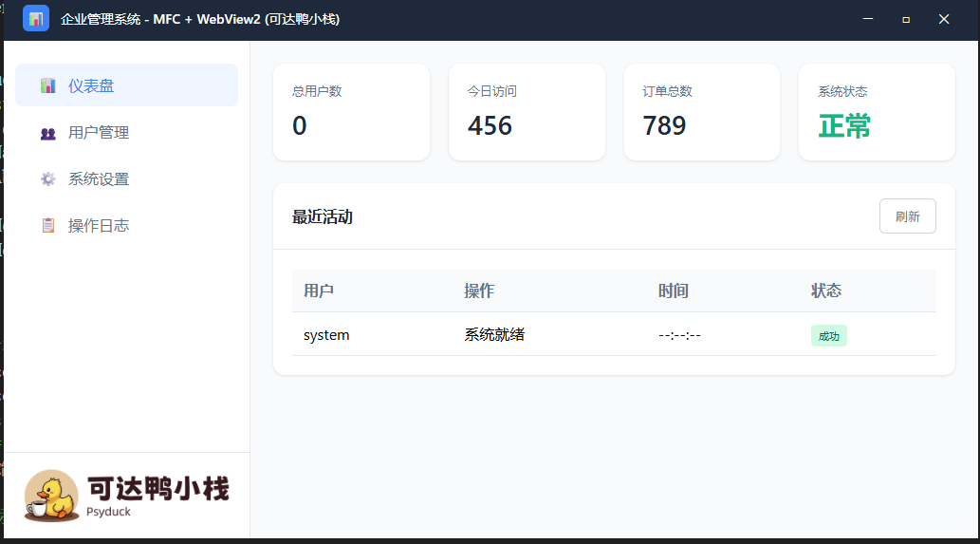
Task: Click the 刷新 button
Action: point(908,216)
